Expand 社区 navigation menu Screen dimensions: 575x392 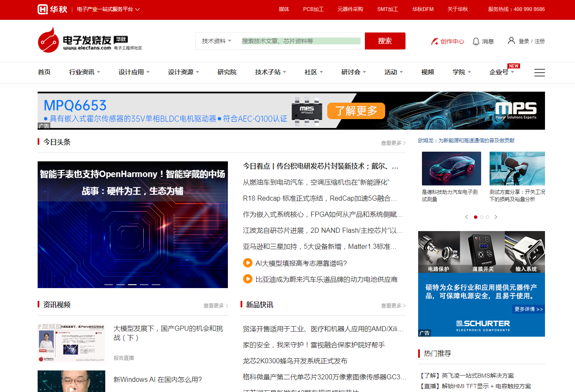click(x=314, y=72)
